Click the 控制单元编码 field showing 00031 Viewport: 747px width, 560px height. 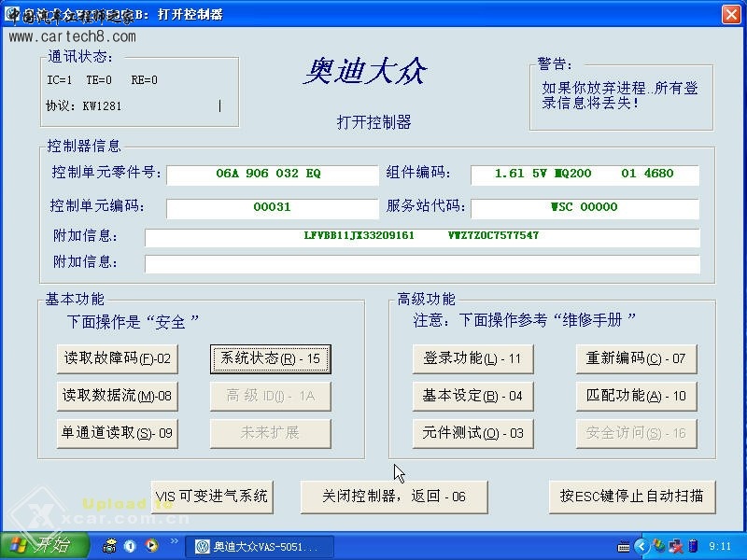[272, 208]
